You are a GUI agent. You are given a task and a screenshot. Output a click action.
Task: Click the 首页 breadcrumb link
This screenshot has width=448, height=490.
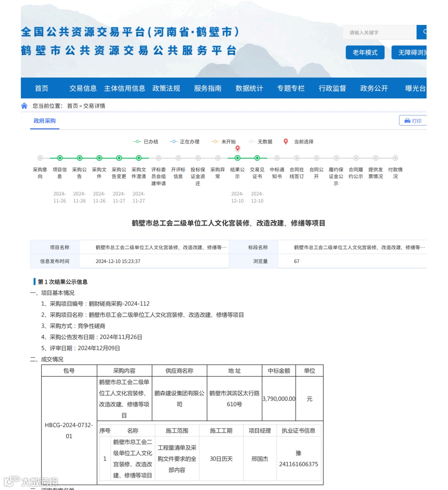[x=73, y=106]
